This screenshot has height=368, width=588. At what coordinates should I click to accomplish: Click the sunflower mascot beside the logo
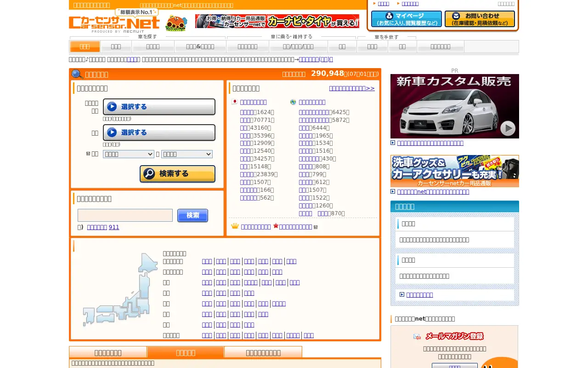[176, 23]
